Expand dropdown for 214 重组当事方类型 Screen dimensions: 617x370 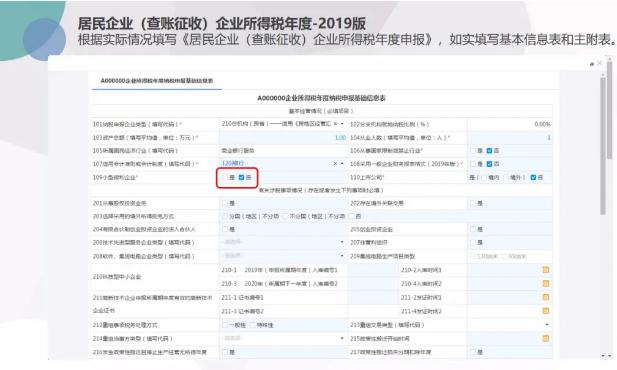(342, 339)
